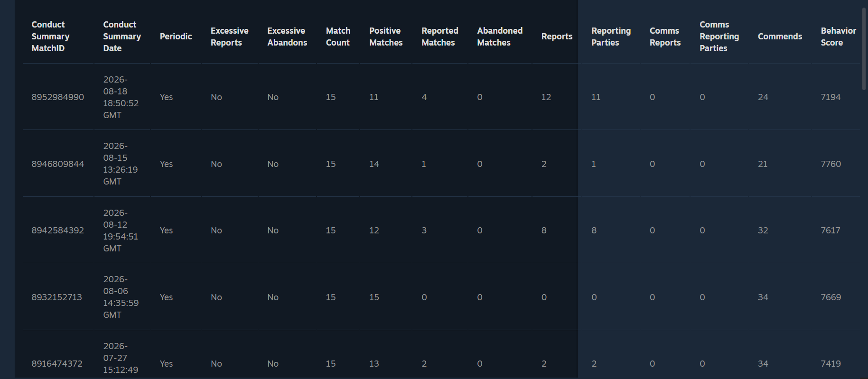Select the Comms Reporting Parties column header
The height and width of the screenshot is (379, 868).
tap(719, 36)
